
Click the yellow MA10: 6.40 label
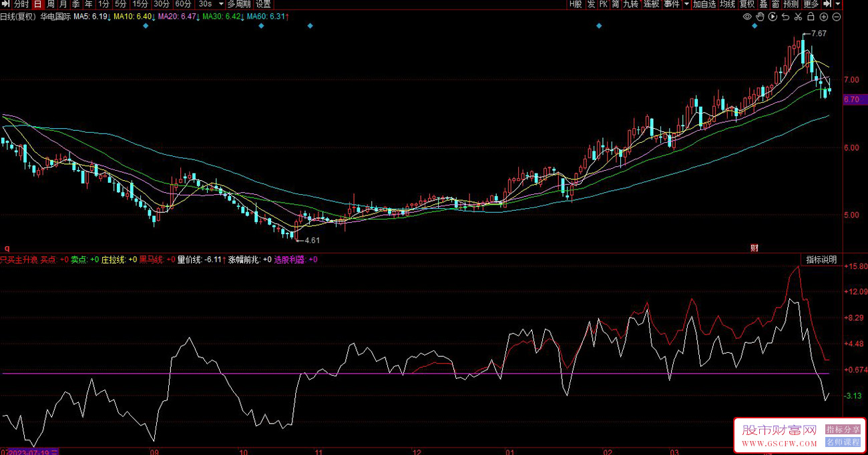(132, 16)
